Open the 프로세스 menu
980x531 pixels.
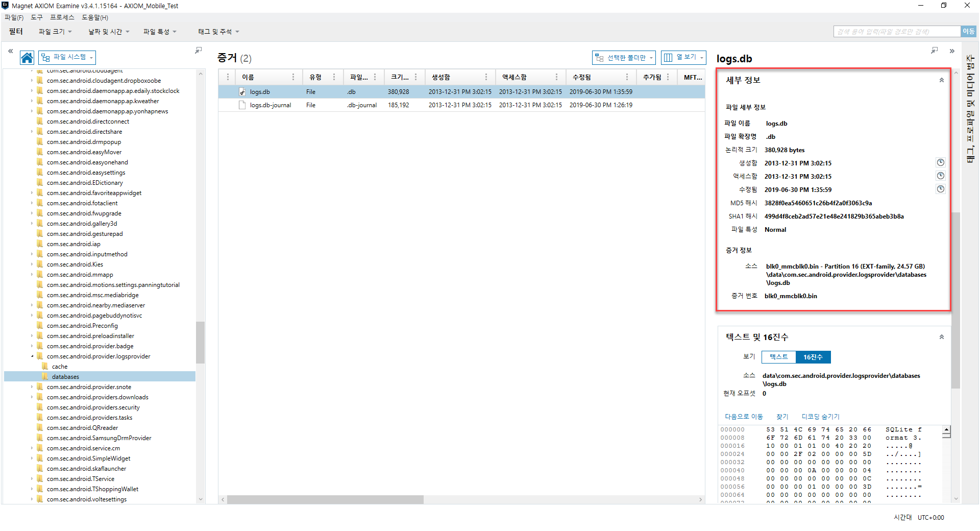tap(62, 17)
